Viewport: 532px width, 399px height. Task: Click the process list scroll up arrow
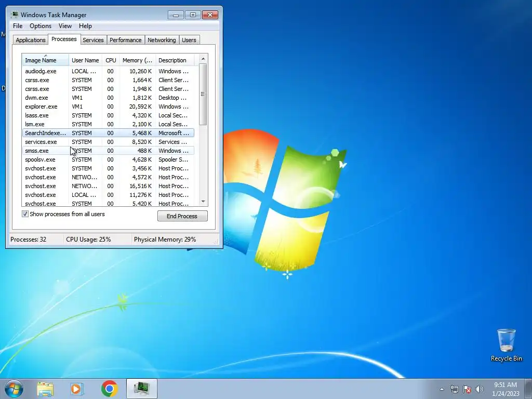(x=203, y=59)
